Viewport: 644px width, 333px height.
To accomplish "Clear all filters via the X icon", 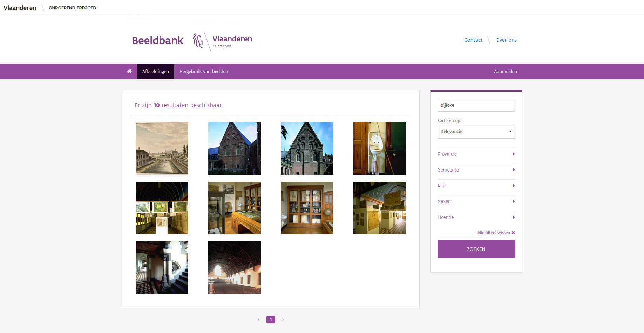I will coord(513,233).
